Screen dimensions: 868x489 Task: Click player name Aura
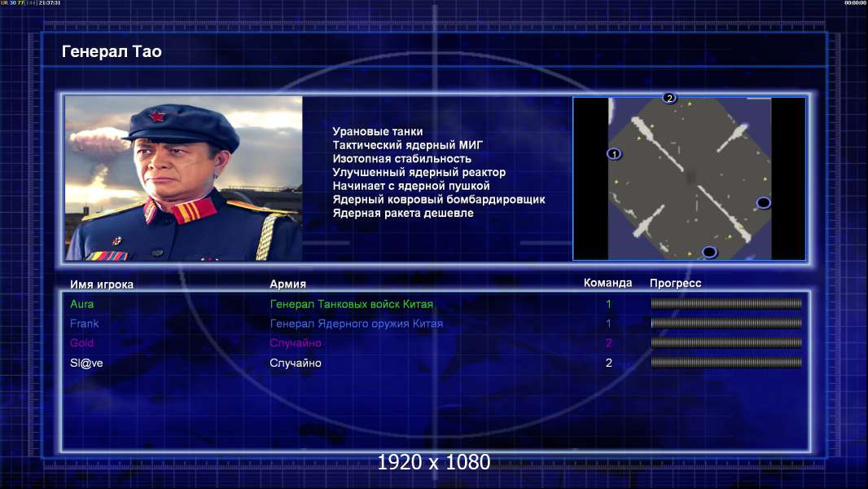[82, 304]
